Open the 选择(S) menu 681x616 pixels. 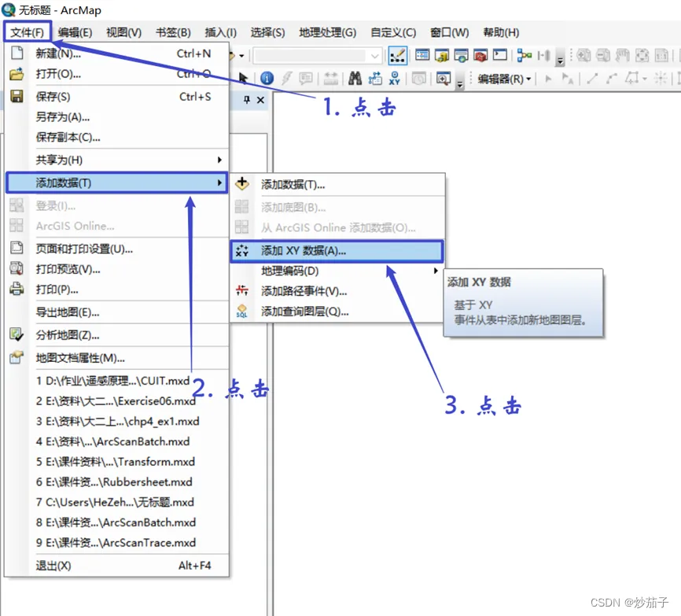[x=267, y=32]
